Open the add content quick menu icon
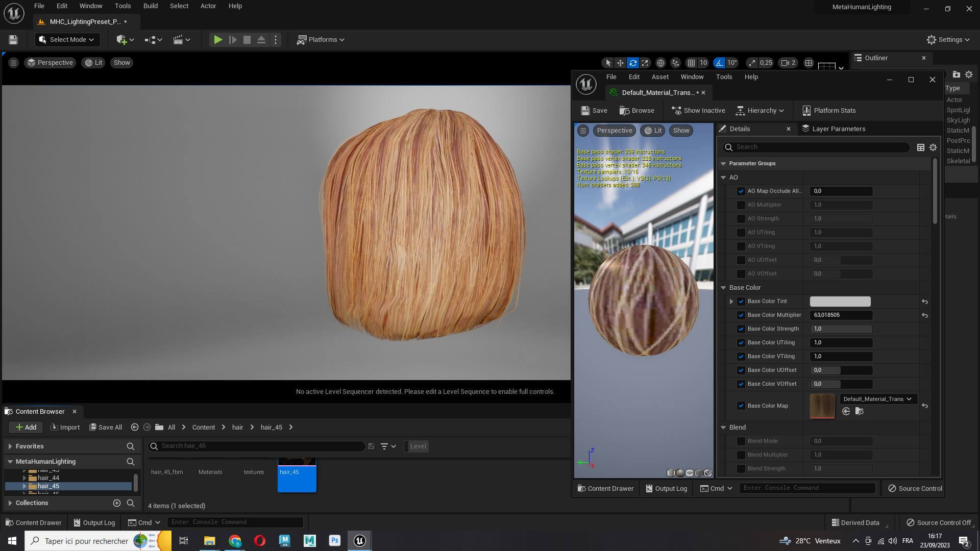The image size is (980, 551). (x=121, y=40)
